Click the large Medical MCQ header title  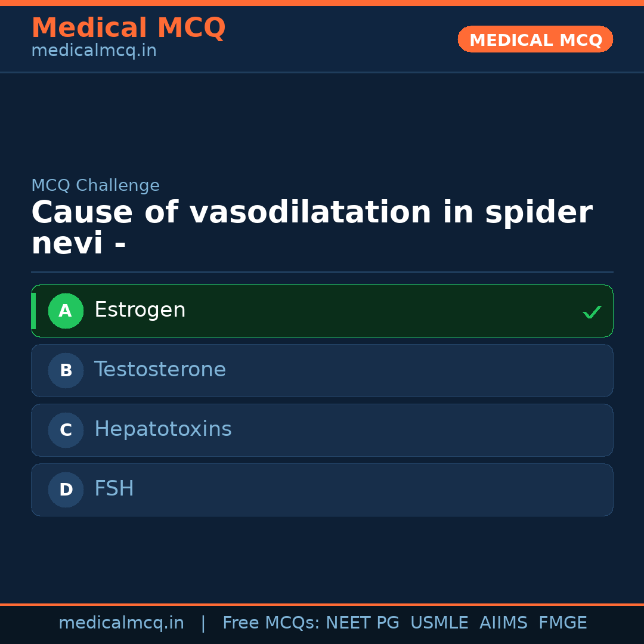pos(128,28)
